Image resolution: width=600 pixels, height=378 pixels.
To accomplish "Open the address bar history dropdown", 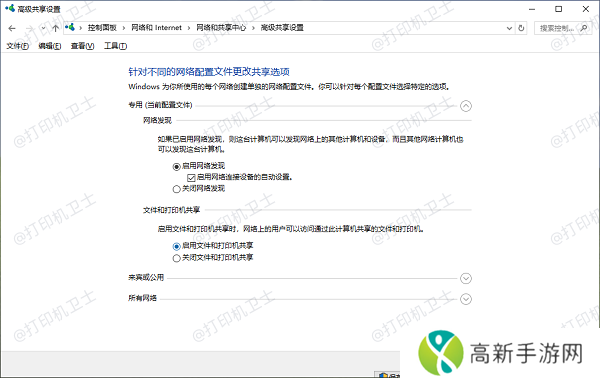I will 509,28.
